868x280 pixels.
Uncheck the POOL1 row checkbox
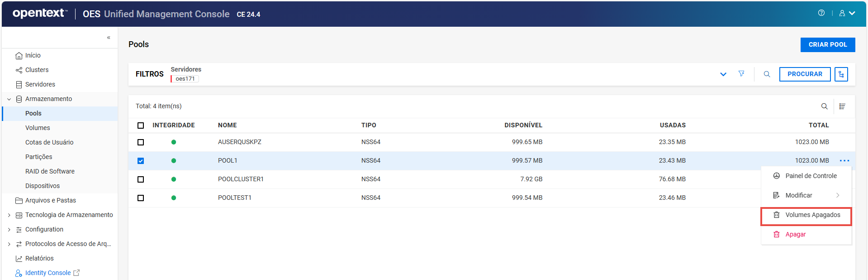coord(141,161)
